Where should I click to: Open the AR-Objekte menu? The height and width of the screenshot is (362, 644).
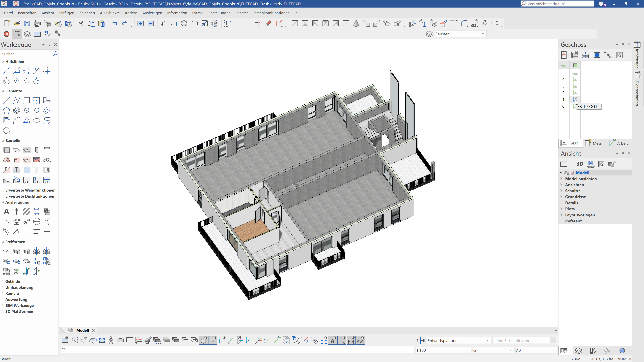(110, 13)
